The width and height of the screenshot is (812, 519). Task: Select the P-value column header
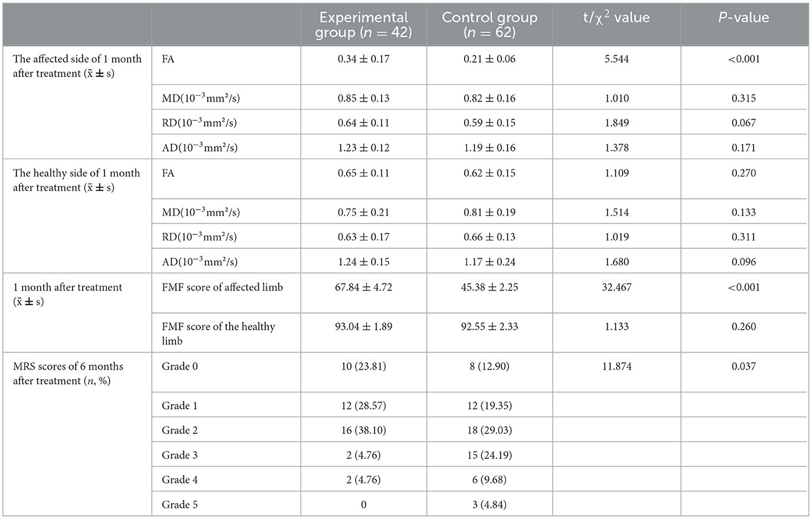(x=743, y=18)
